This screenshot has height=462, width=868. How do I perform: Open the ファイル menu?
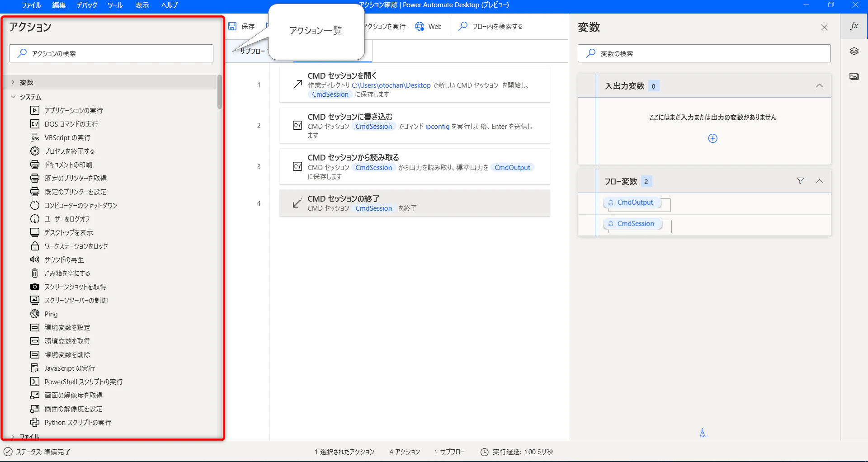pyautogui.click(x=31, y=5)
